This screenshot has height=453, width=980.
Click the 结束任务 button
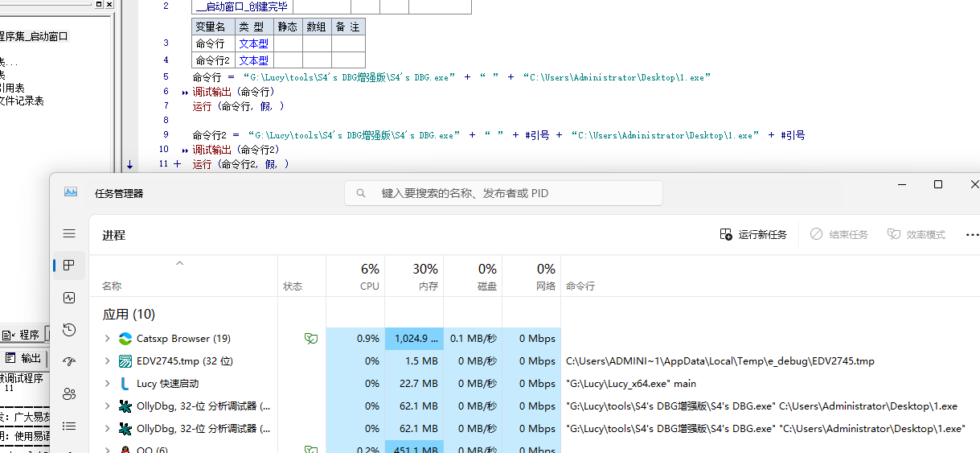tap(839, 235)
